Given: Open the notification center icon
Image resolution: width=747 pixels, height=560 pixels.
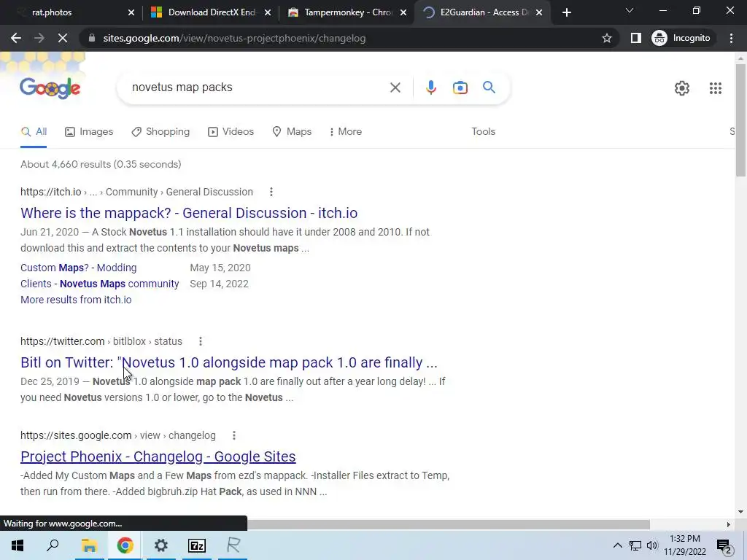Looking at the screenshot, I should pos(724,545).
